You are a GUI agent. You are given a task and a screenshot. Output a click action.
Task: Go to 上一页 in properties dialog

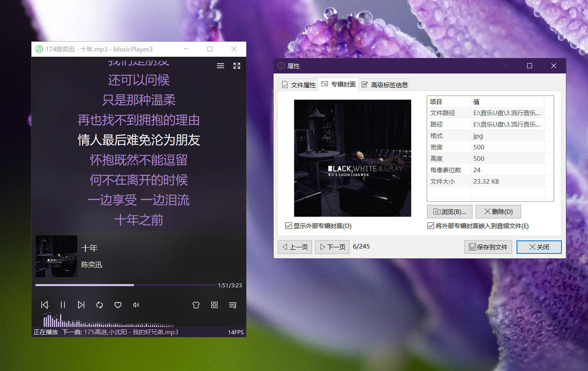coord(295,247)
